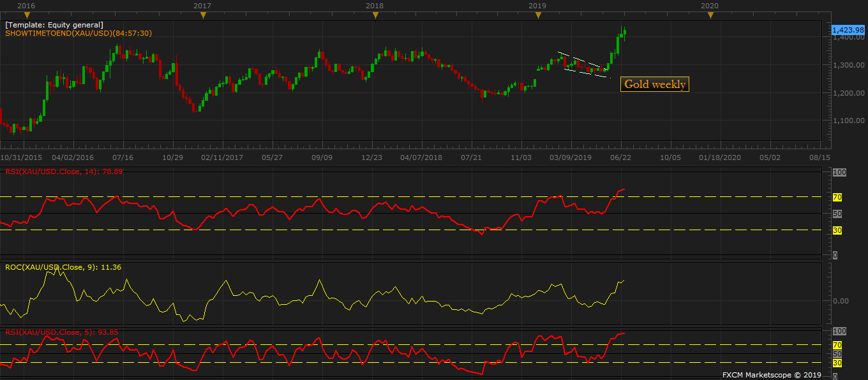Click the 06/22 date axis label
Screen dimensions: 868x380
click(620, 157)
